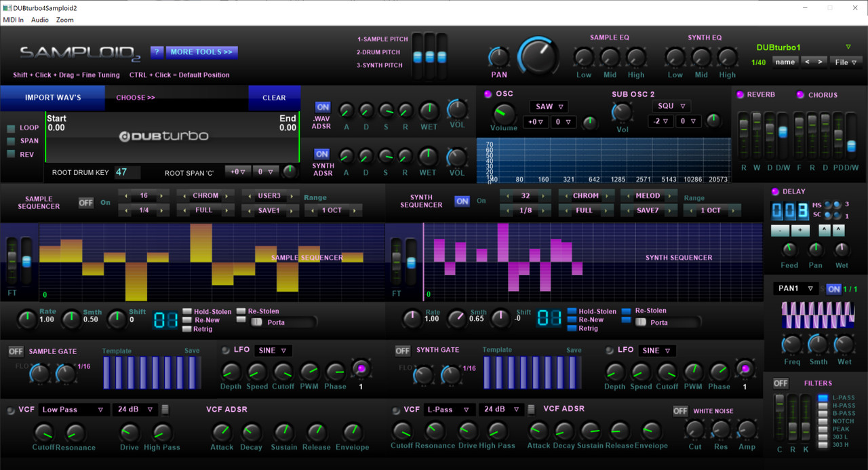Enable the FILTERS OFF switch
This screenshot has height=470, width=868.
tap(781, 384)
